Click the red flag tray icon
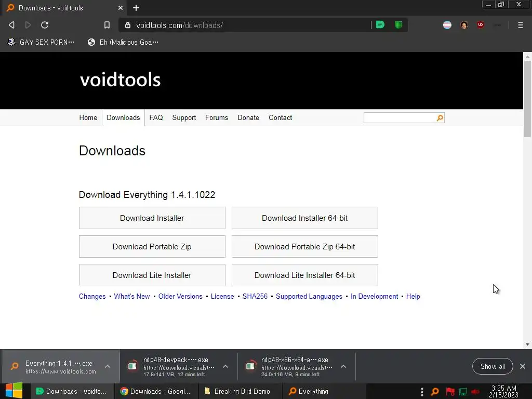Viewport: 532px width, 399px height. [450, 392]
